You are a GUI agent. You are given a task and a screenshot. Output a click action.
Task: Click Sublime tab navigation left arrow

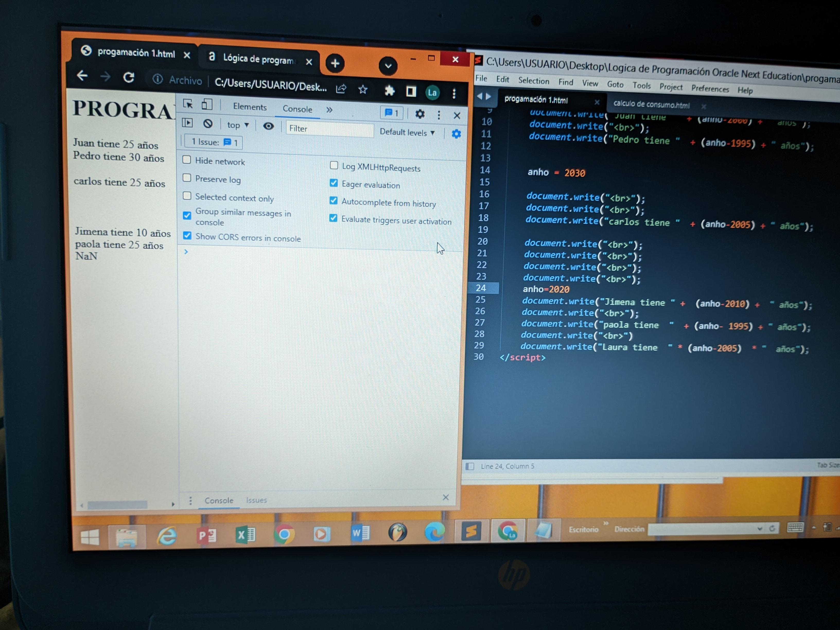coord(479,96)
